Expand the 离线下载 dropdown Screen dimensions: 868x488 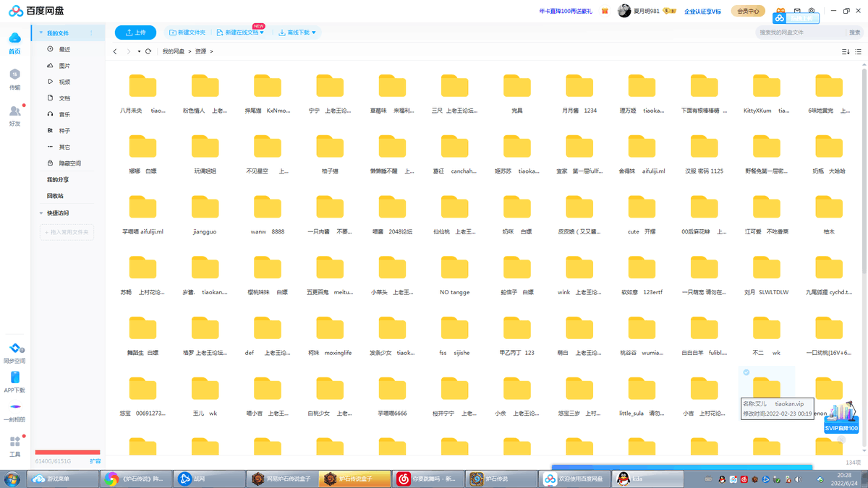pyautogui.click(x=313, y=33)
